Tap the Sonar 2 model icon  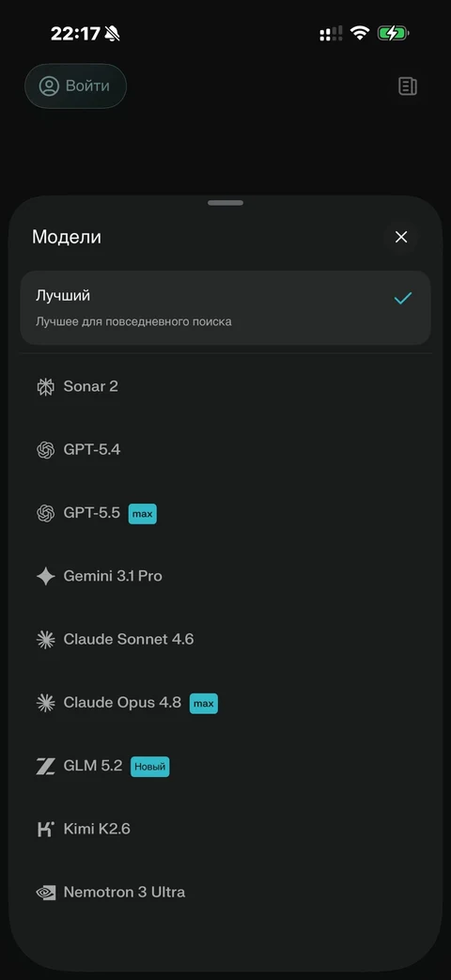(x=46, y=387)
